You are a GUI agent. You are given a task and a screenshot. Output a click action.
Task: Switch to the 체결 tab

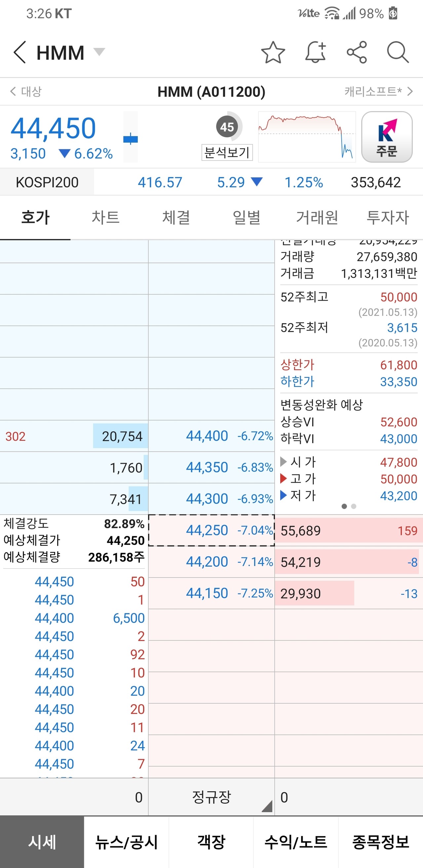tap(176, 217)
